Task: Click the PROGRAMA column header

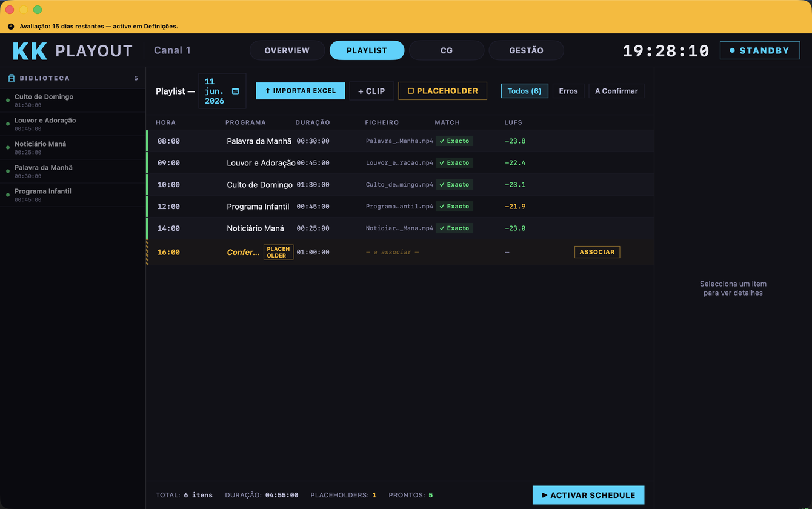Action: click(245, 122)
